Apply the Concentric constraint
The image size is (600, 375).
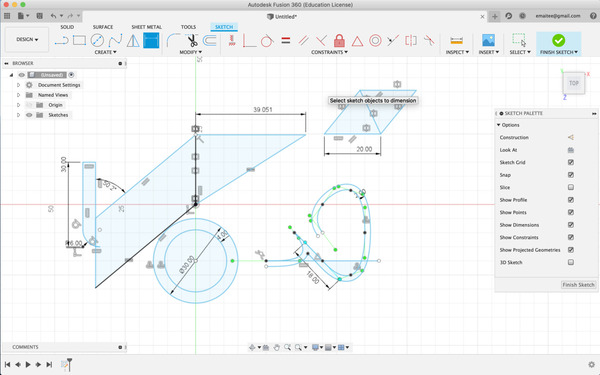pos(375,40)
